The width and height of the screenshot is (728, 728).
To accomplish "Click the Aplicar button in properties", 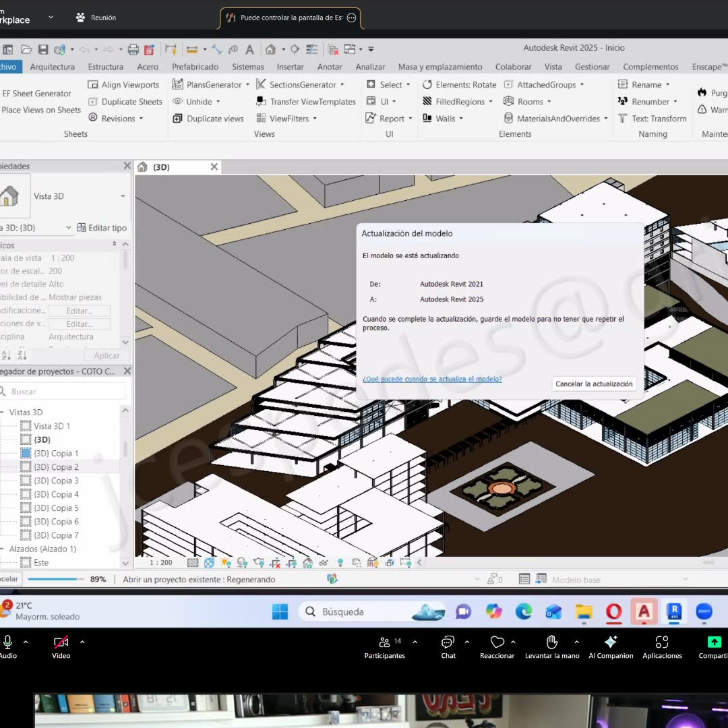I will [x=107, y=356].
